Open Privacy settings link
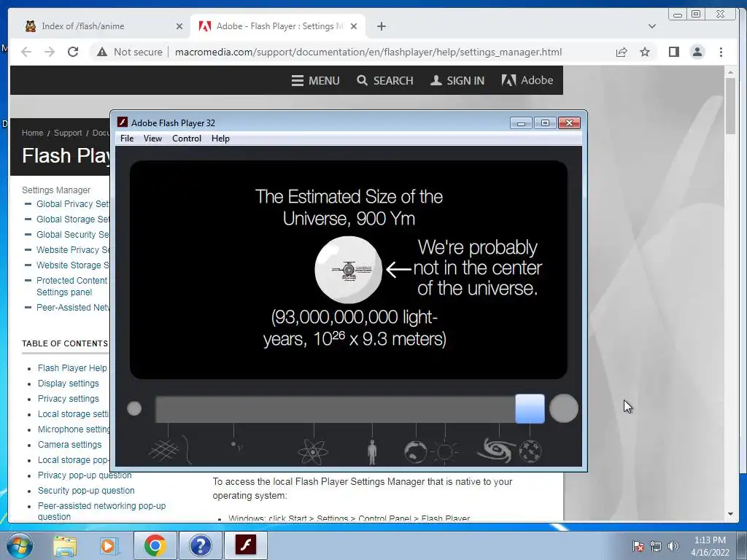The image size is (747, 560). (69, 399)
